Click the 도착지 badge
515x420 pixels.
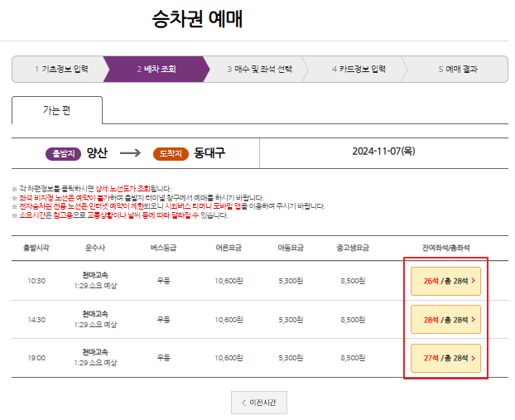click(171, 153)
